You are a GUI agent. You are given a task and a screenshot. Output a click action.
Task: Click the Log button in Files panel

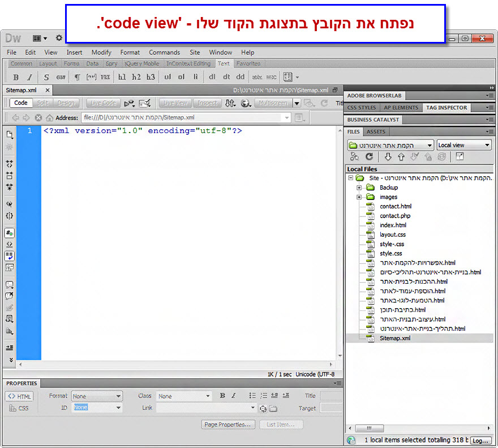[480, 441]
